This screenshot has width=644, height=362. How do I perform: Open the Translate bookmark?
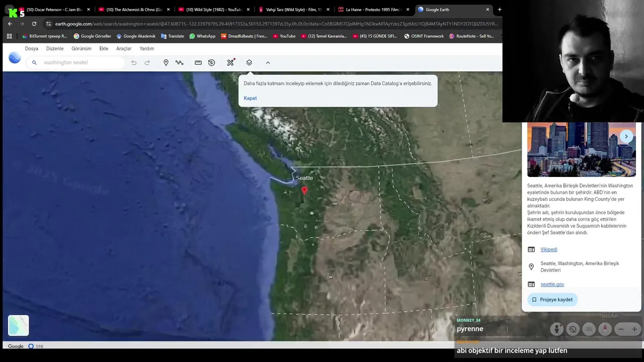[173, 36]
